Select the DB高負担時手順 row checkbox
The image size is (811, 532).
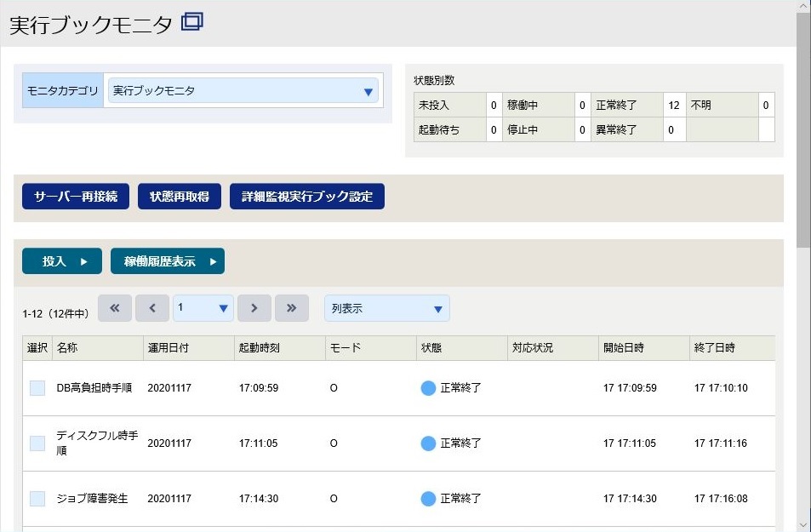[37, 388]
